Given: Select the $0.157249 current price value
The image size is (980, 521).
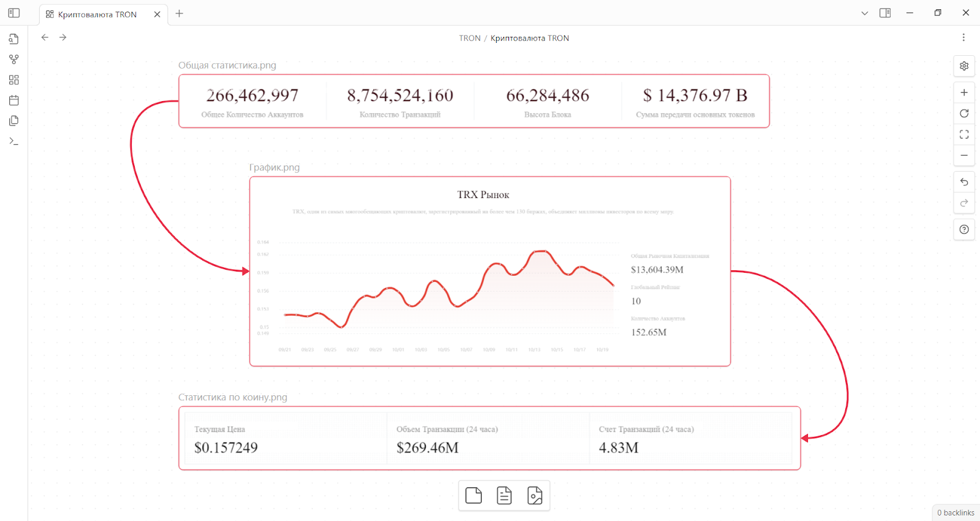Looking at the screenshot, I should [x=226, y=447].
